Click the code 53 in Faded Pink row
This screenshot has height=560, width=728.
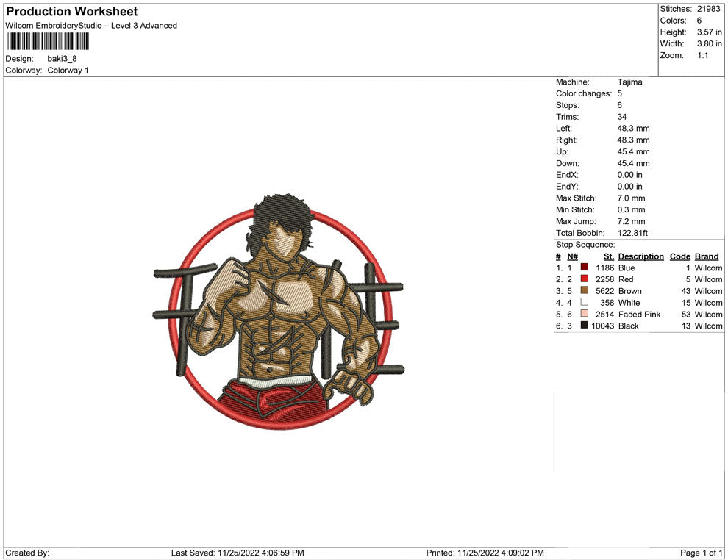(686, 314)
